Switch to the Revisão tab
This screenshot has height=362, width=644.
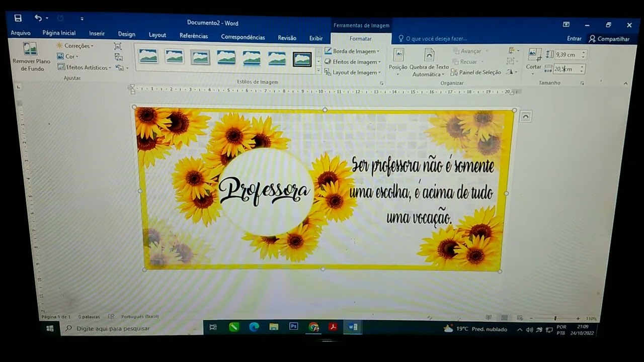pos(287,38)
